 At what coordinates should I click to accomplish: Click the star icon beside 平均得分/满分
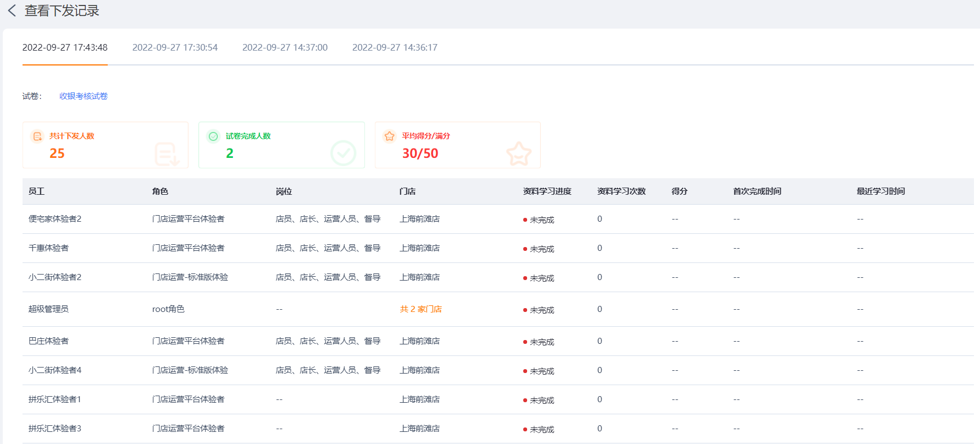[389, 136]
